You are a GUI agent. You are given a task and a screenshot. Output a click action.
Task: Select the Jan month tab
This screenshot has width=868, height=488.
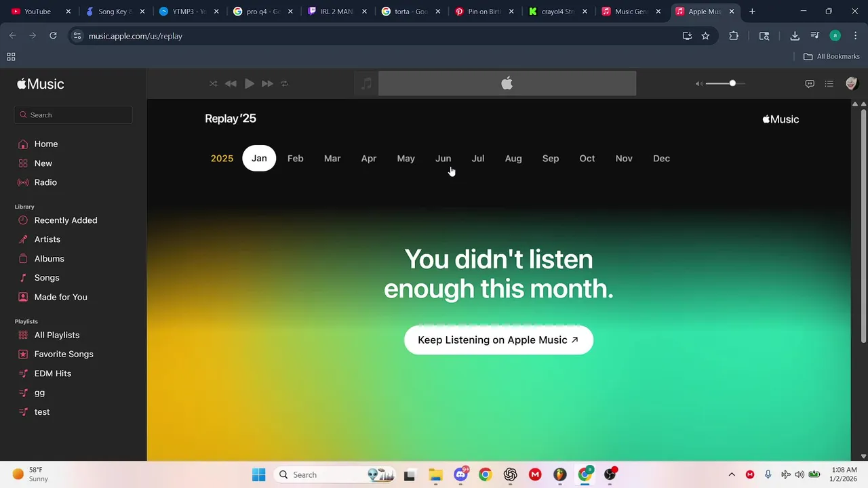(x=259, y=158)
